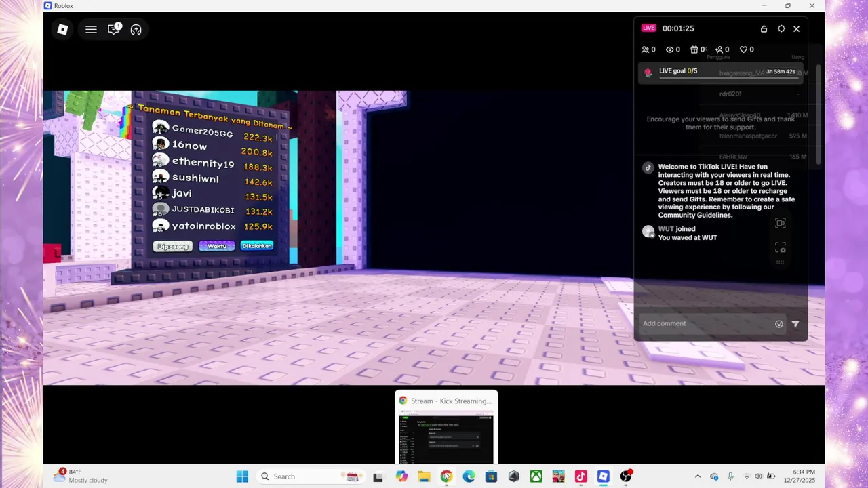
Task: Select the Dikalahkan leaderboard tab
Action: click(x=257, y=245)
